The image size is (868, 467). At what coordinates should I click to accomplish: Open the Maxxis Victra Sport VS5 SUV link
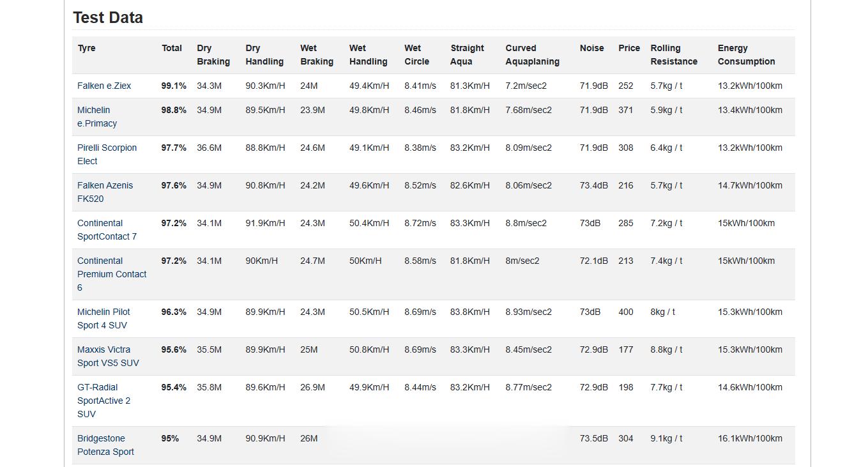point(108,356)
